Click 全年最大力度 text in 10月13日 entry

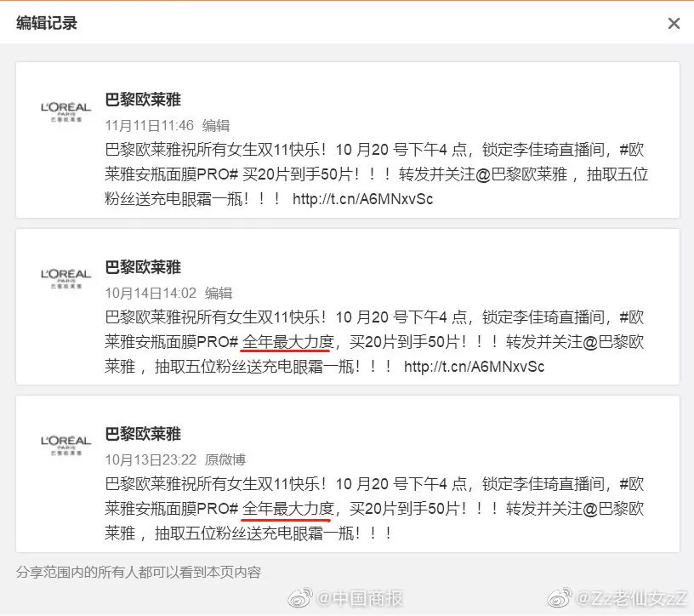pyautogui.click(x=287, y=509)
